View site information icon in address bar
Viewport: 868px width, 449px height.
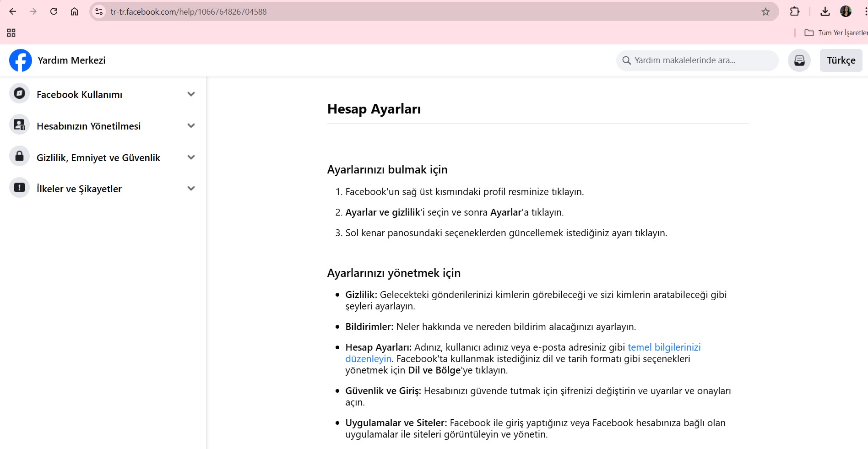pyautogui.click(x=99, y=11)
